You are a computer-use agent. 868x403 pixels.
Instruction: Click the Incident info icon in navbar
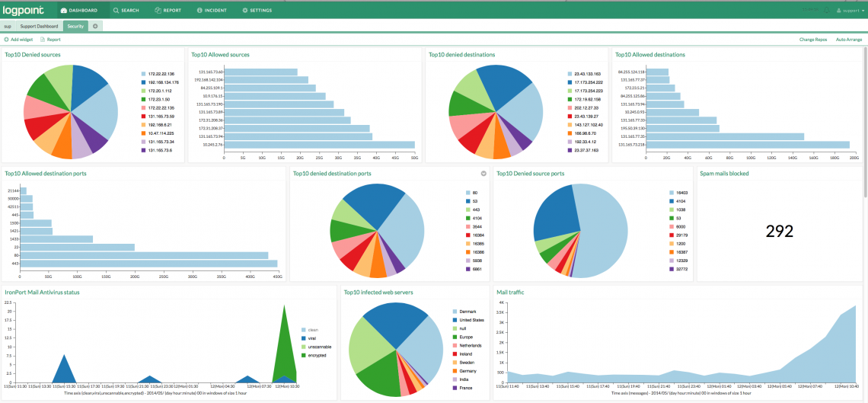199,11
